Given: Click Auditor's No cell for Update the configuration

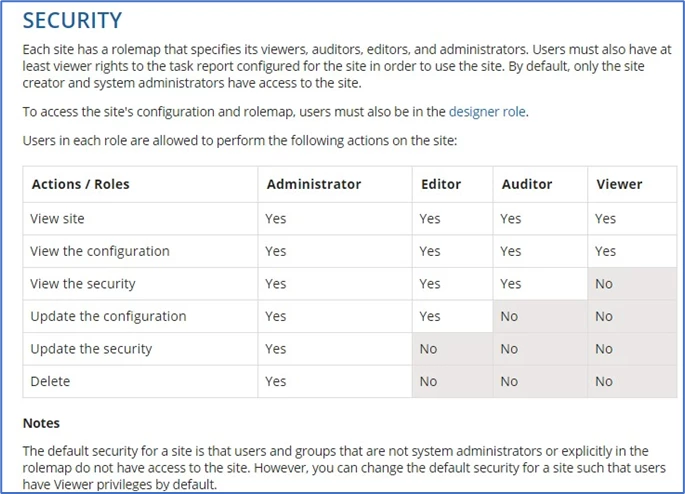Looking at the screenshot, I should click(540, 316).
